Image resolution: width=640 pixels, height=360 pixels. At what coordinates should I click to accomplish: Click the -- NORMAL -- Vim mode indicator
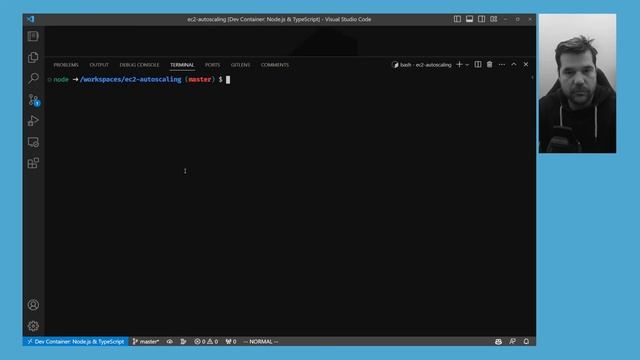260,342
